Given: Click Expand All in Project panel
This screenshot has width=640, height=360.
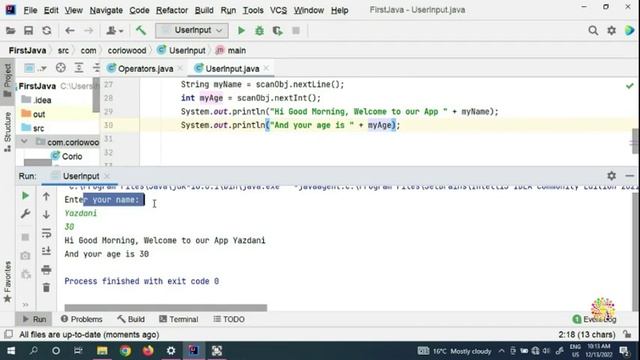Looking at the screenshot, I should (x=78, y=68).
